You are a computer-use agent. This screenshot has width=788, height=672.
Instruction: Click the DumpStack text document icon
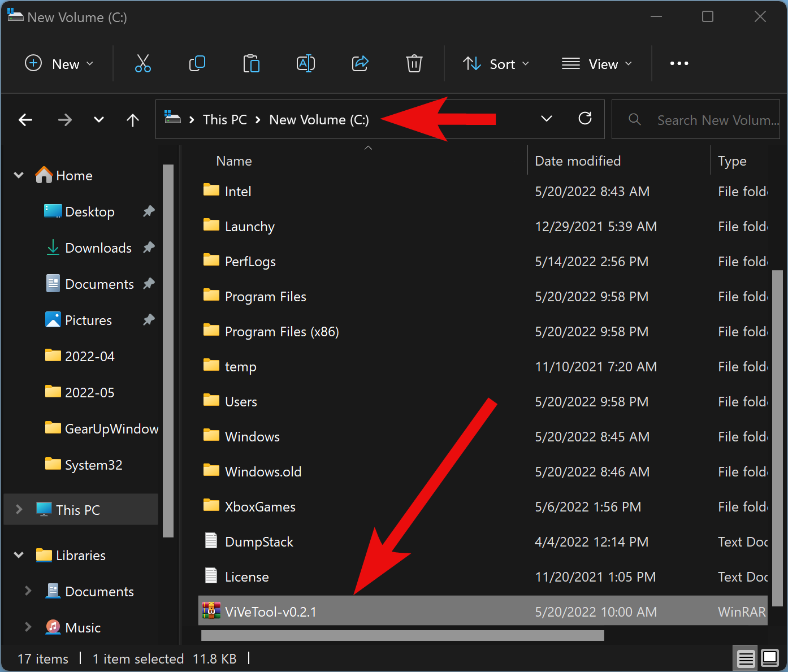[x=211, y=541]
